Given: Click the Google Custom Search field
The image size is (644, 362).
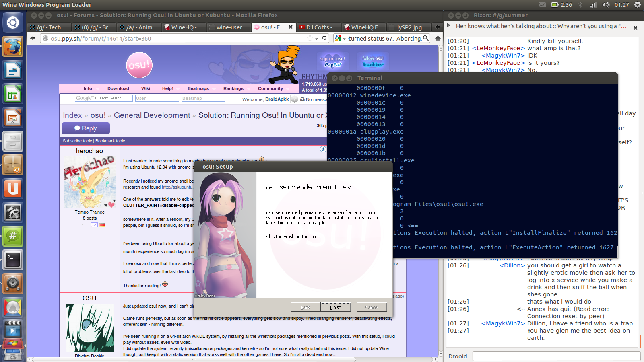Looking at the screenshot, I should pos(104,98).
